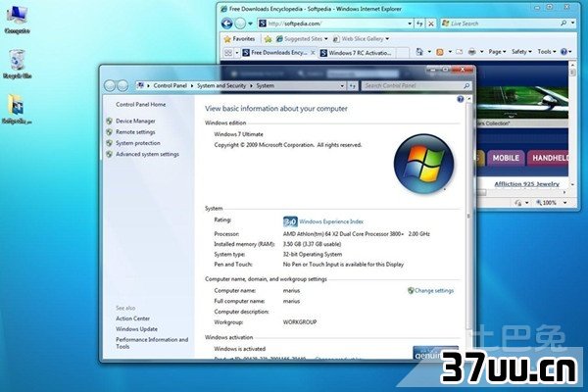Open the Affliction 925 Jewelry link
Viewport: 588px width, 392px height.
pyautogui.click(x=526, y=184)
